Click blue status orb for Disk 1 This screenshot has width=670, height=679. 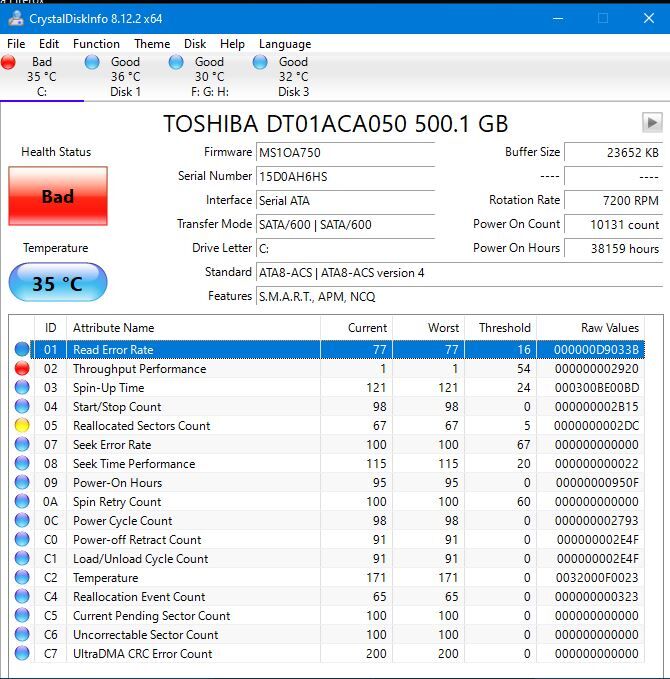[92, 62]
